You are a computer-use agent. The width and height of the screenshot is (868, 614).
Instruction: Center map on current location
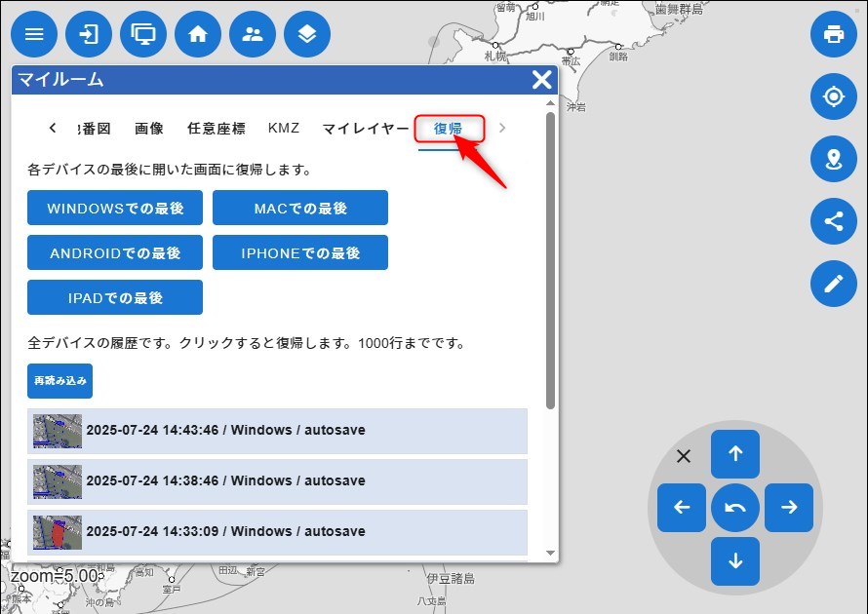833,97
